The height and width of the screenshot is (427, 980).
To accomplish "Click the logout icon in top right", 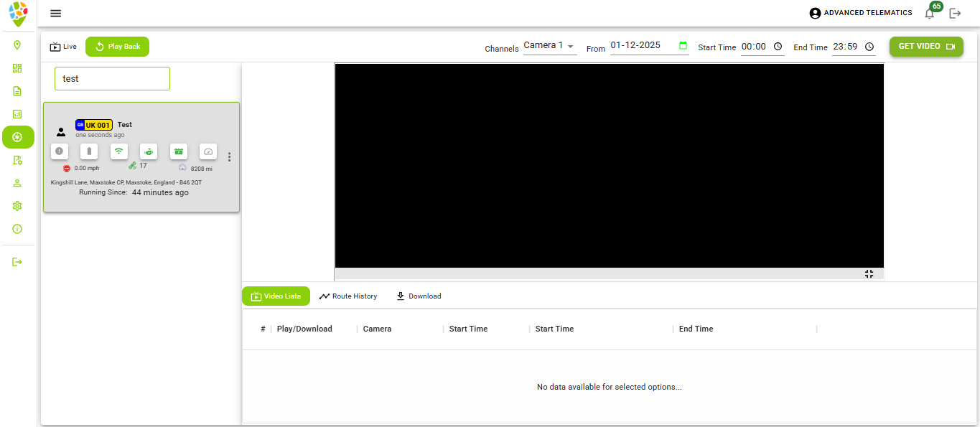I will [955, 14].
